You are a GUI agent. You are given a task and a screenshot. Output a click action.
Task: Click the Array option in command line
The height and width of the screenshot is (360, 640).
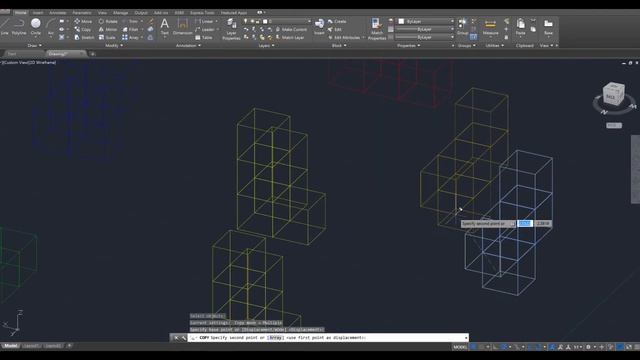(275, 338)
